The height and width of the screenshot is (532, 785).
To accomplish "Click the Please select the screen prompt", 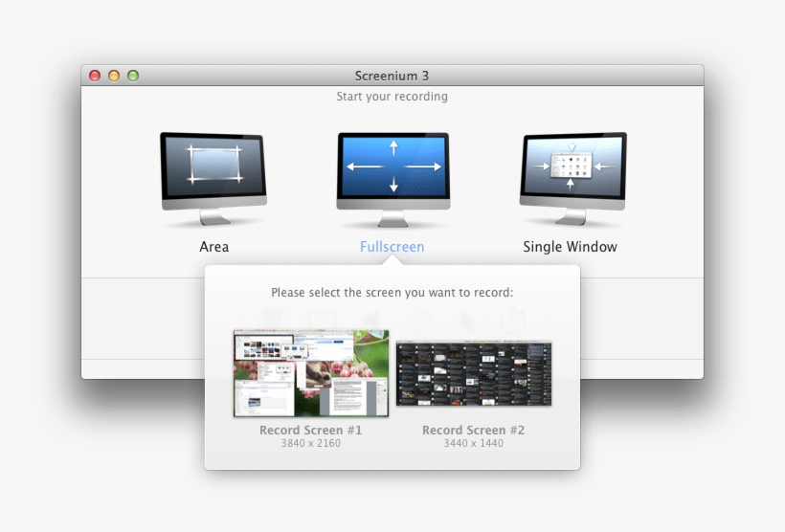I will (392, 293).
